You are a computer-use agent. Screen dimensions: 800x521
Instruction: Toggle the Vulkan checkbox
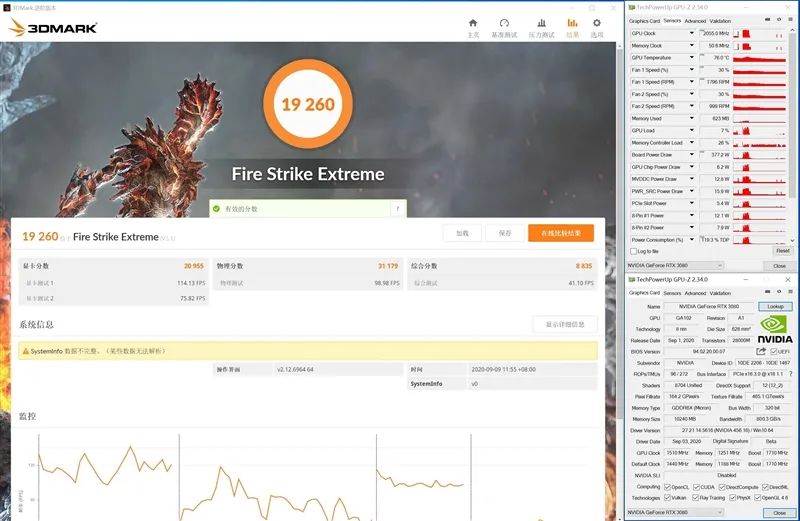tap(667, 498)
